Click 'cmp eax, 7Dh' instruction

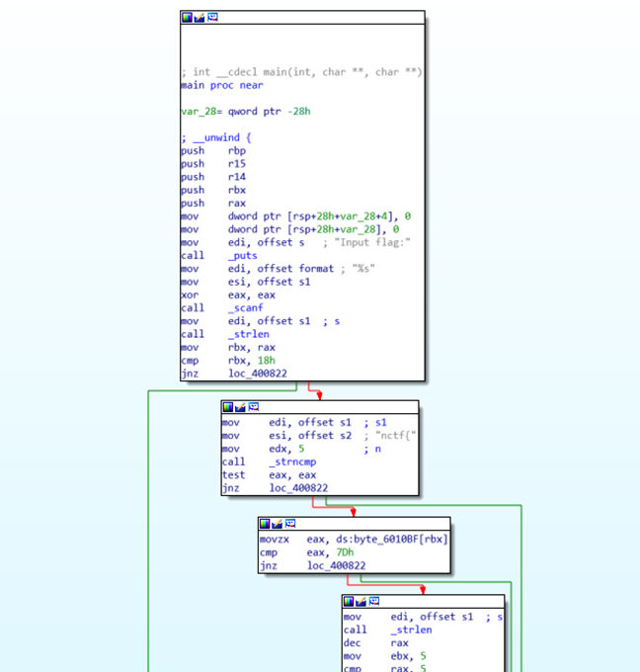307,552
